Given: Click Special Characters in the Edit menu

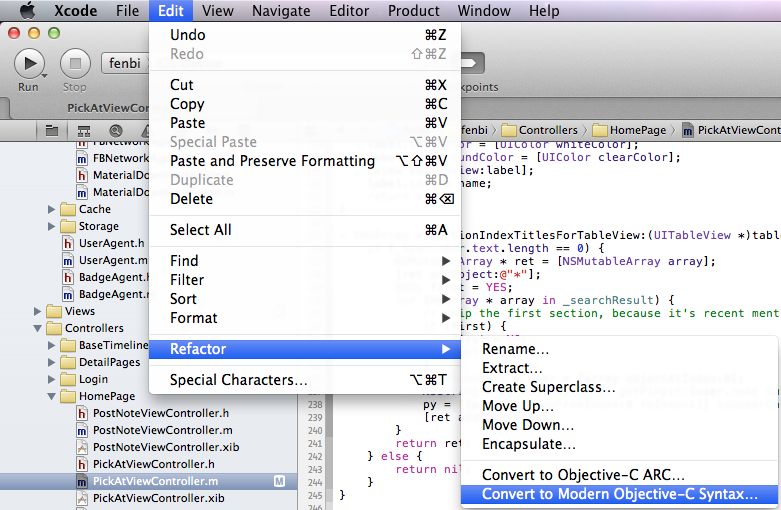Looking at the screenshot, I should point(238,380).
